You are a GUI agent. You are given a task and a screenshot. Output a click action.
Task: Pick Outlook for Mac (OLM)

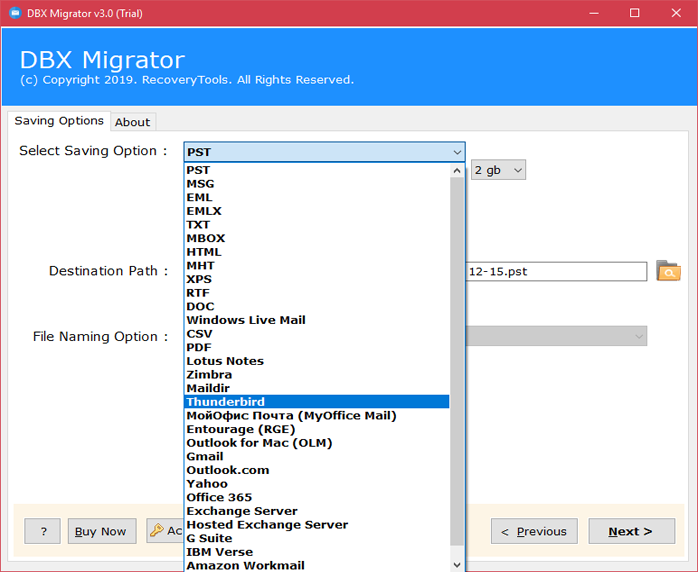(317, 443)
